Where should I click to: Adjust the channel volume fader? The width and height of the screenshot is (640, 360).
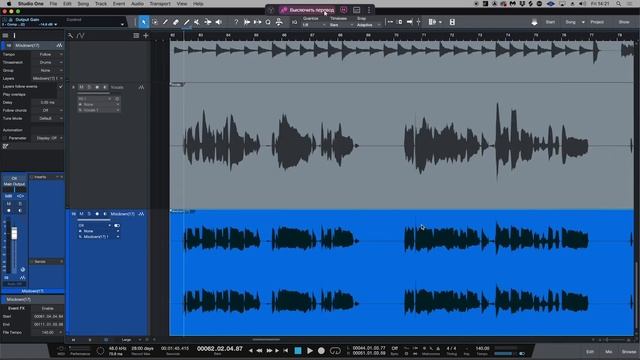click(x=14, y=233)
